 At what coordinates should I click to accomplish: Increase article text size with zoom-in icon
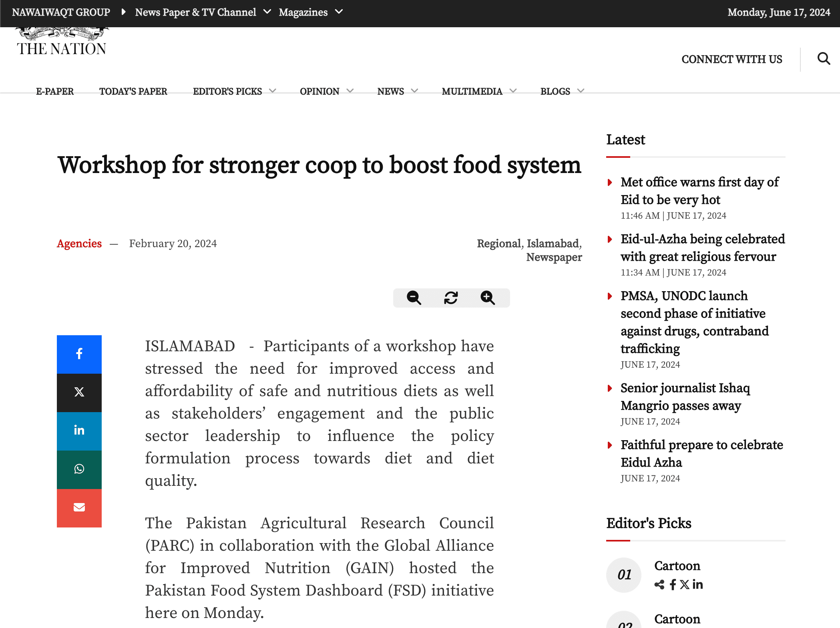click(488, 298)
